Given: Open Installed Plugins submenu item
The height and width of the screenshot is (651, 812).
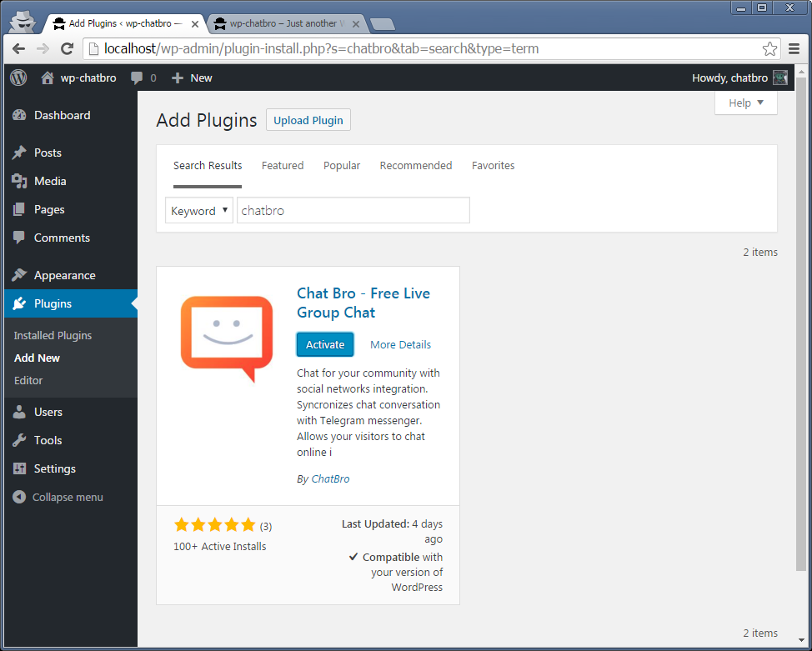Looking at the screenshot, I should coord(53,336).
